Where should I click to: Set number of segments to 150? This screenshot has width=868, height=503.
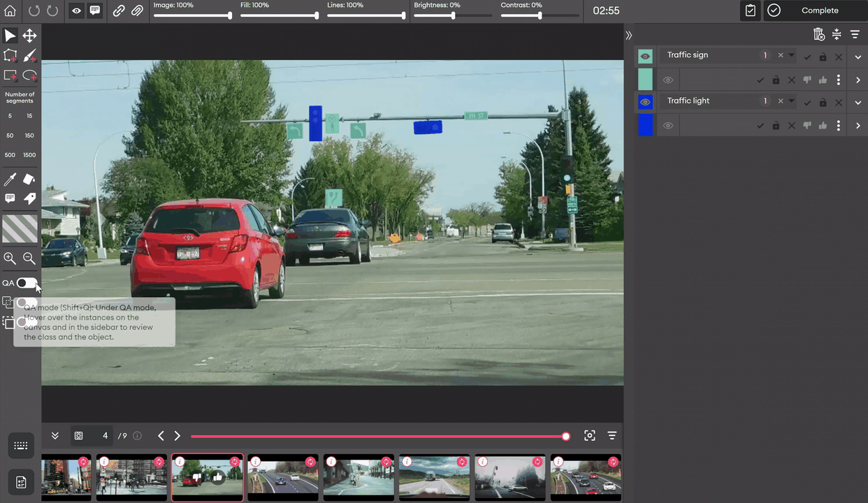coord(29,136)
